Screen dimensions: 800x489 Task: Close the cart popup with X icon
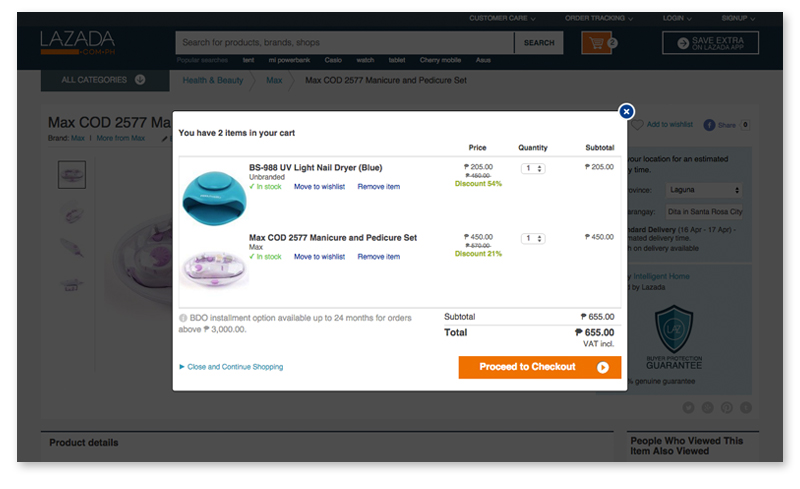point(626,111)
